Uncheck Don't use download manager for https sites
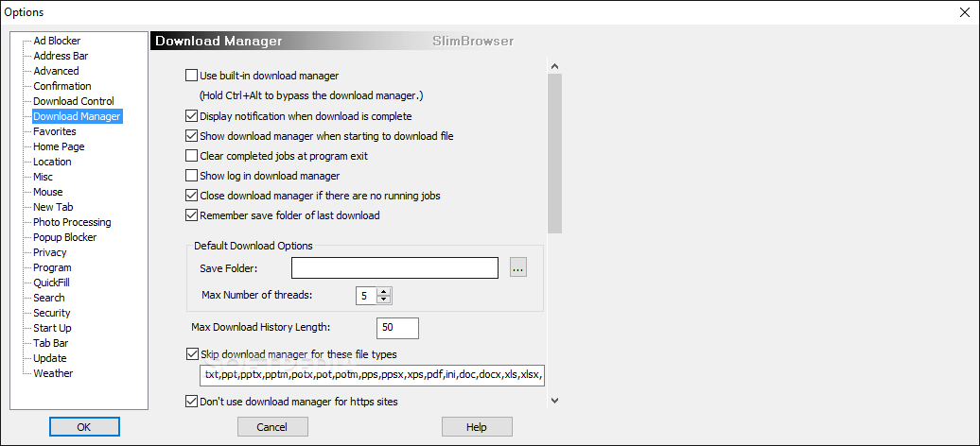The width and height of the screenshot is (980, 446). (x=192, y=402)
